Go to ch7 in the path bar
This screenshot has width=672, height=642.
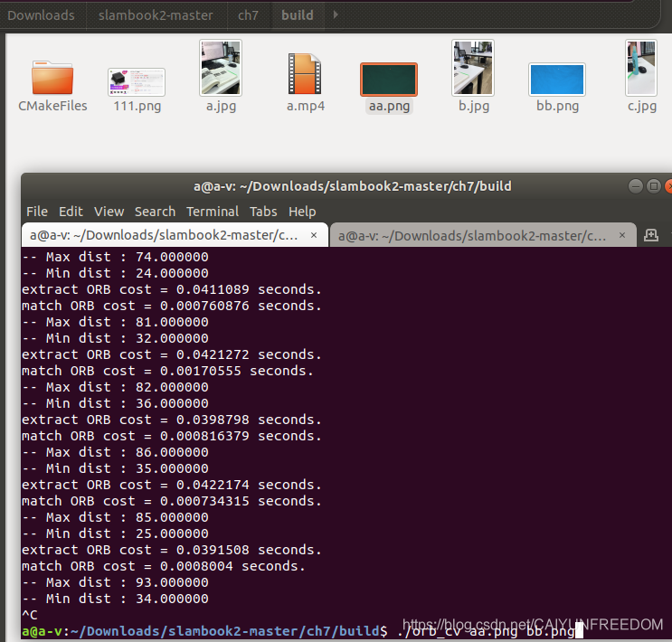tap(248, 15)
